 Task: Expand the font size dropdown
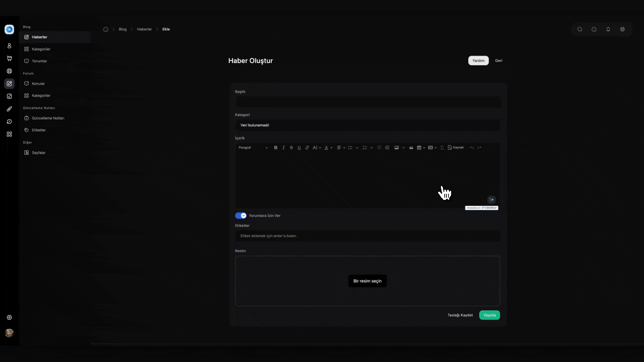tap(317, 147)
